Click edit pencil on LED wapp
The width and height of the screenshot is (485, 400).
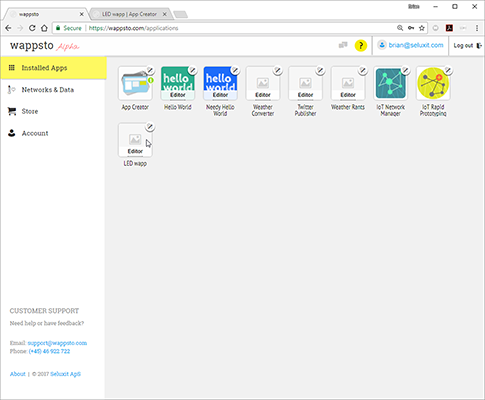[150, 127]
